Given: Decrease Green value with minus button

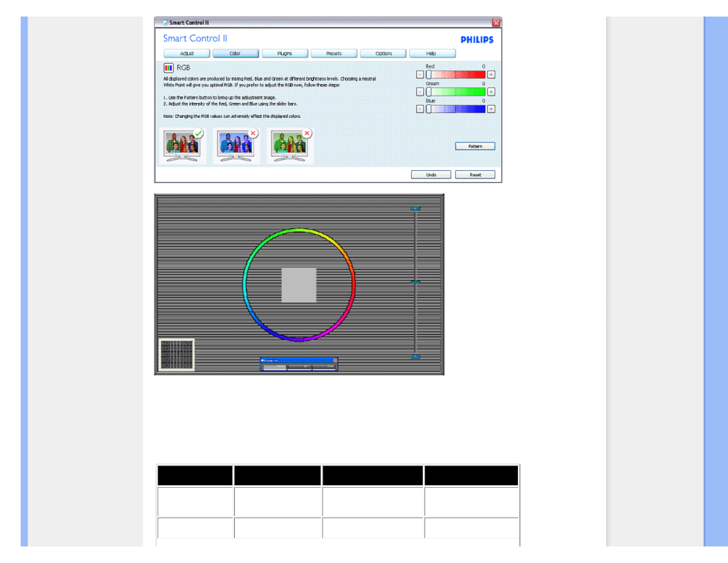Looking at the screenshot, I should tap(420, 92).
